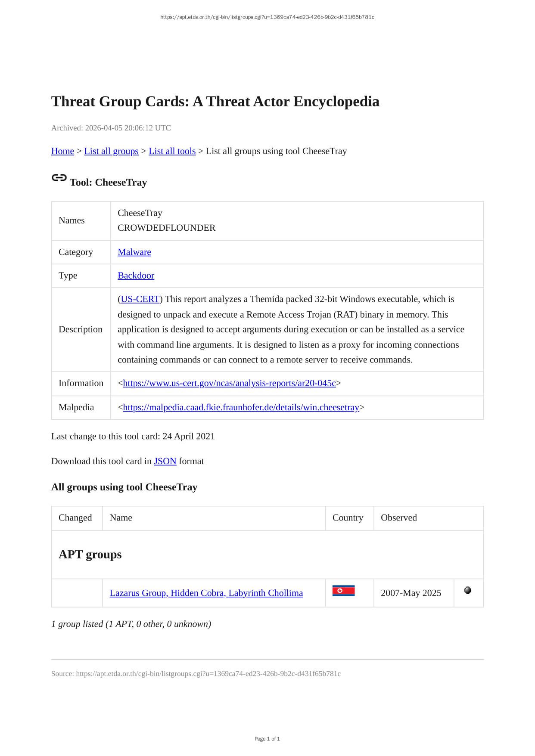Open the us-cert.gov ar20-045c report URL
Image resolution: width=535 pixels, height=756 pixels.
click(x=229, y=383)
